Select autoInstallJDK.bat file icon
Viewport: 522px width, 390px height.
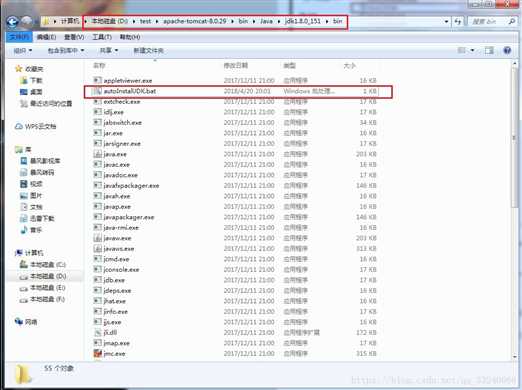pos(97,91)
